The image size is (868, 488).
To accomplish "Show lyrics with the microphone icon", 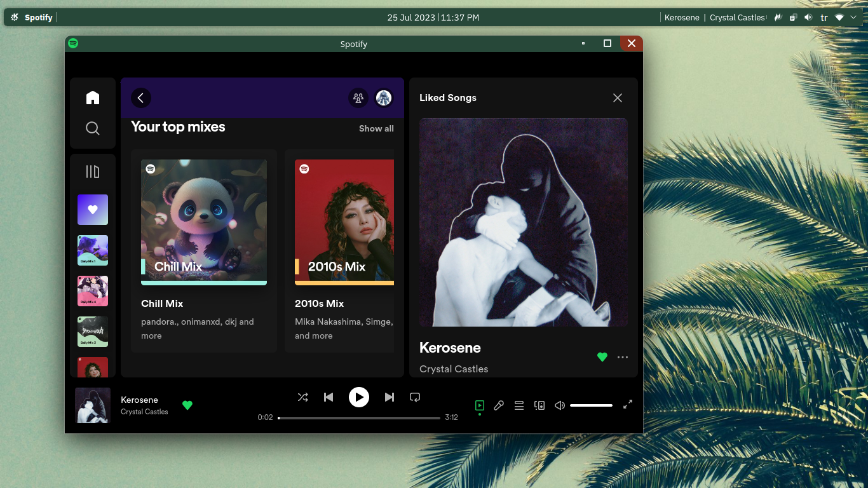I will coord(499,405).
